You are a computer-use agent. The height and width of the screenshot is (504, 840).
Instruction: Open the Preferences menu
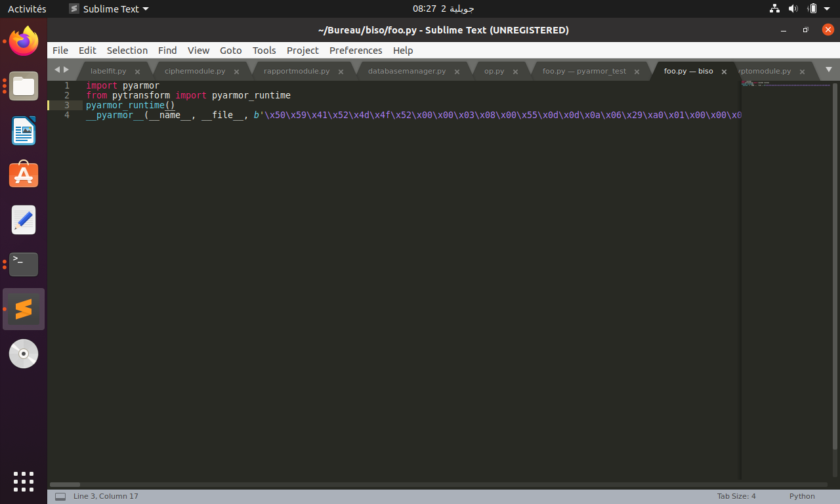pyautogui.click(x=356, y=51)
